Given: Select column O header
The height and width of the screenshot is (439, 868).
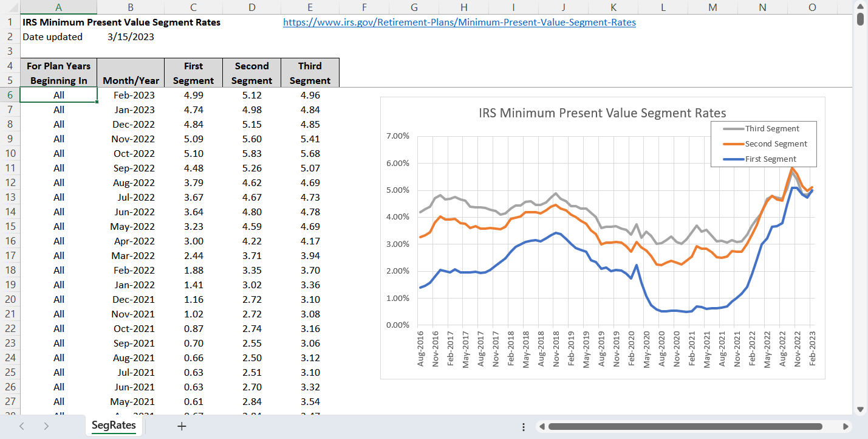Looking at the screenshot, I should [812, 7].
